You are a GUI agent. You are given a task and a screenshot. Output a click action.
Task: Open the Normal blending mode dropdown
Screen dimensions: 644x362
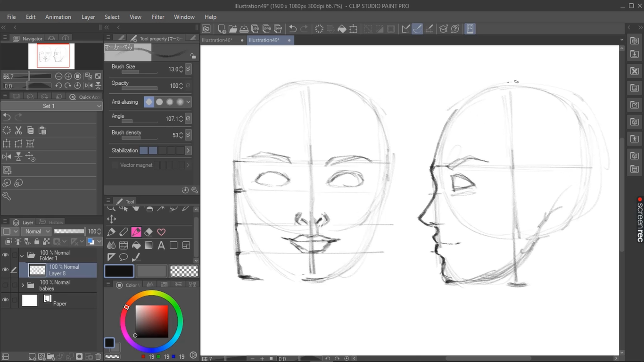[37, 231]
